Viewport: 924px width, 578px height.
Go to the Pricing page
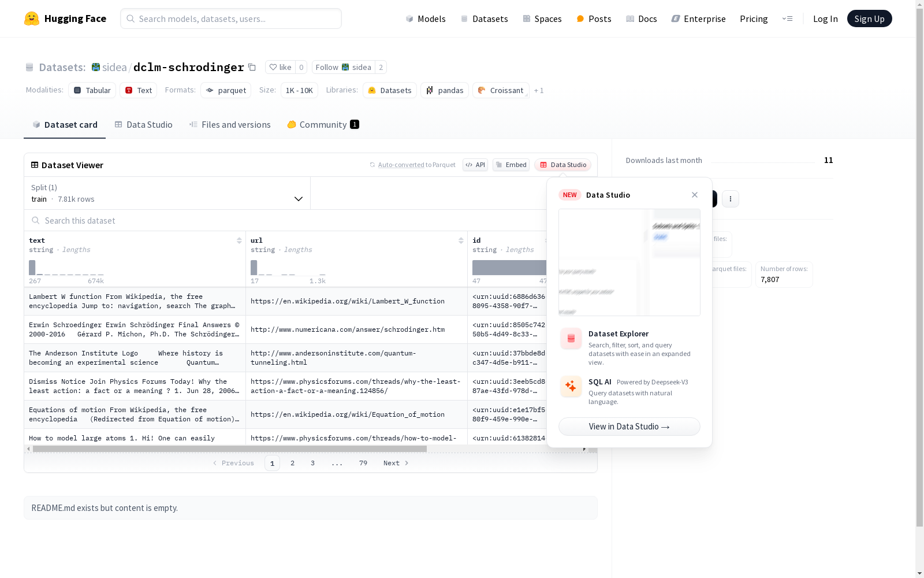coord(754,18)
